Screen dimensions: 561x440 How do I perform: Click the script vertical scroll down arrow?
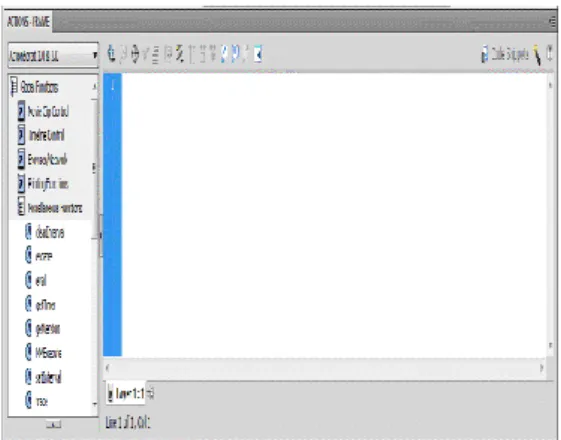click(x=550, y=345)
